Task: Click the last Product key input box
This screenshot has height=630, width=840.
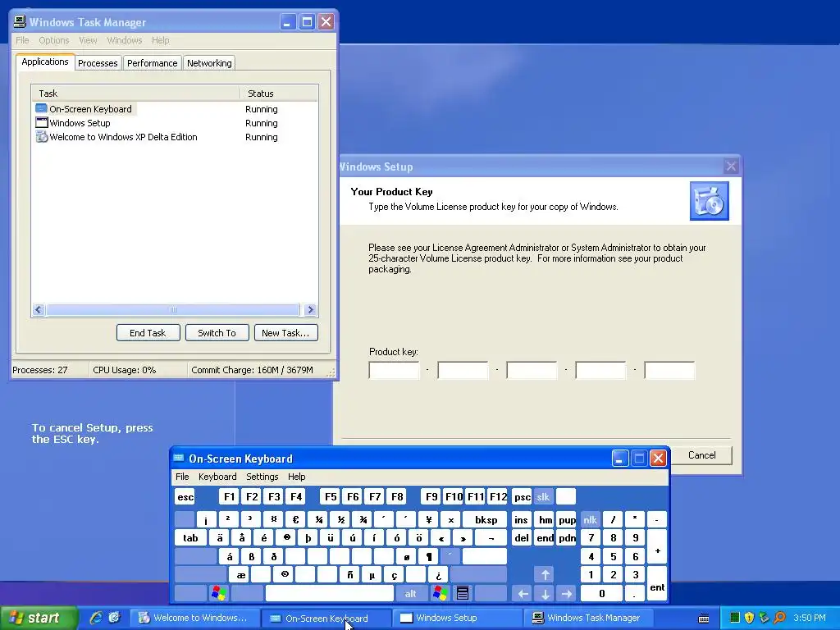Action: coord(669,370)
